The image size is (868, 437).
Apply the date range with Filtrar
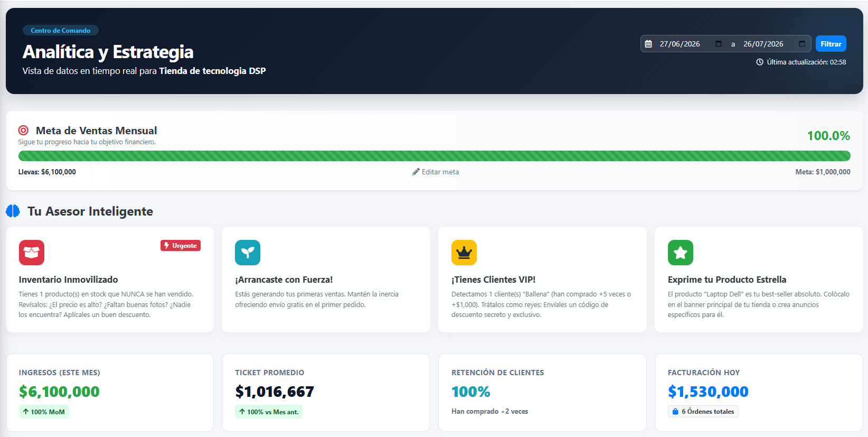(831, 44)
